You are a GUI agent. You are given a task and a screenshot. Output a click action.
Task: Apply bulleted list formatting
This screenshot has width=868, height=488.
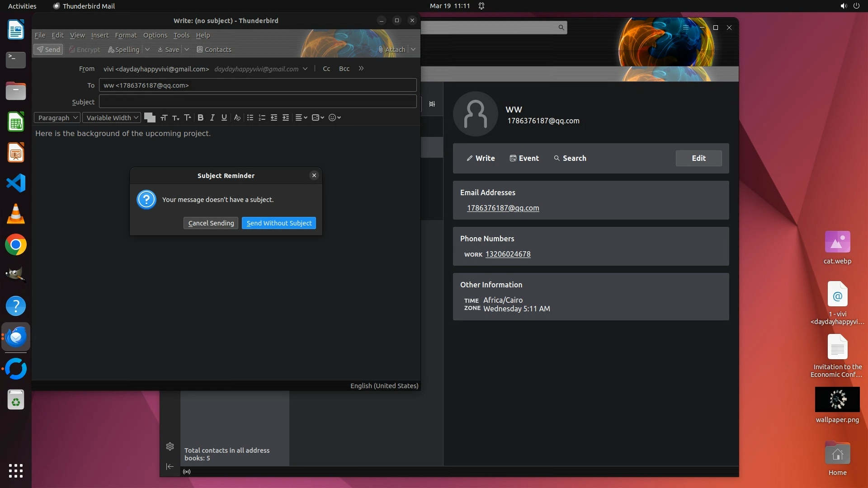[x=250, y=117]
